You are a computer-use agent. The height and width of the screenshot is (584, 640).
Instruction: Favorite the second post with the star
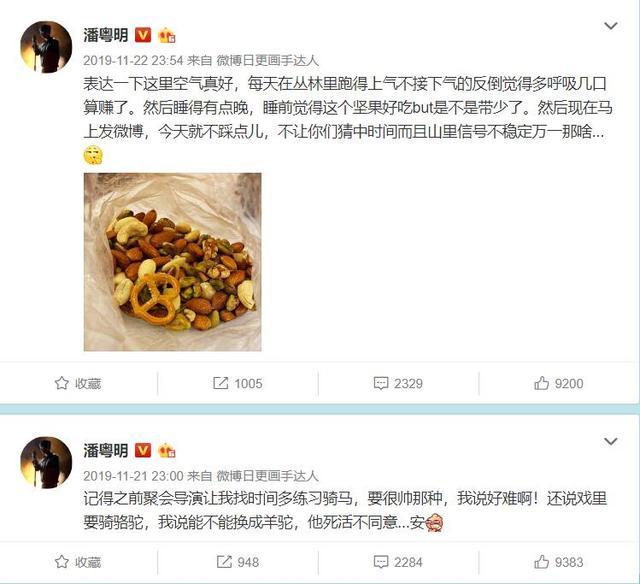(x=62, y=562)
